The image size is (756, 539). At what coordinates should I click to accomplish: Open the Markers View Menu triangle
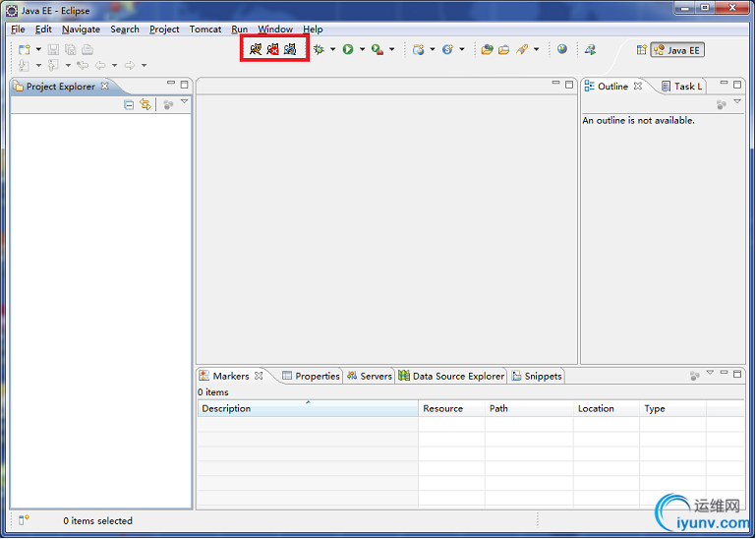710,373
